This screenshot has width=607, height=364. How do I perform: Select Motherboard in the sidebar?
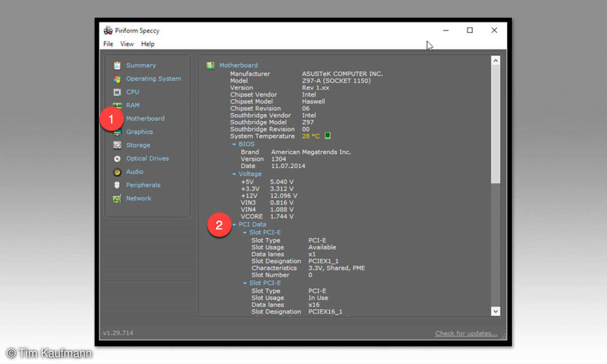[145, 118]
